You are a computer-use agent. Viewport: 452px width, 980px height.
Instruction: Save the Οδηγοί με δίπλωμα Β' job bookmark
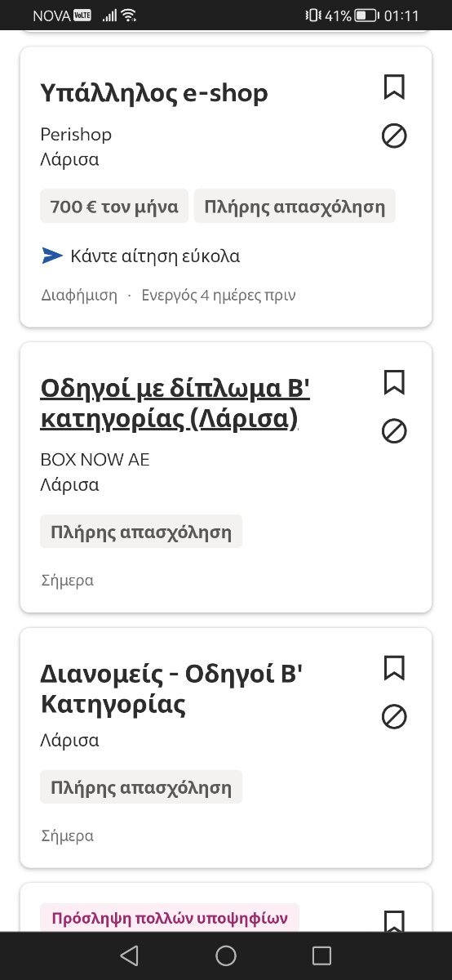point(394,382)
